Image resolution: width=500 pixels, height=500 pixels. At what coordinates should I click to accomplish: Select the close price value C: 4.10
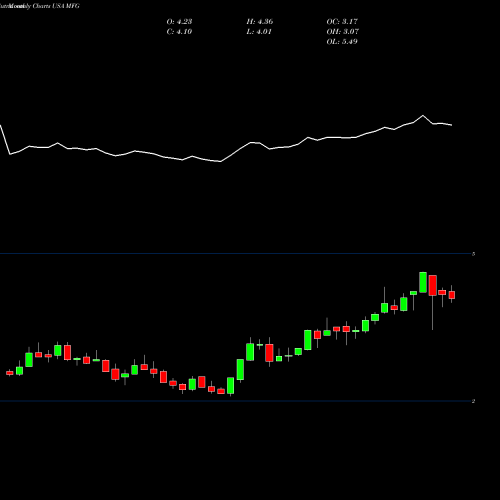[179, 32]
